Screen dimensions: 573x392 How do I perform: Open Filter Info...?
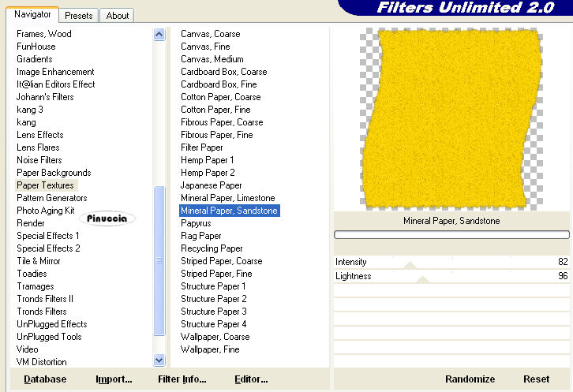point(182,379)
